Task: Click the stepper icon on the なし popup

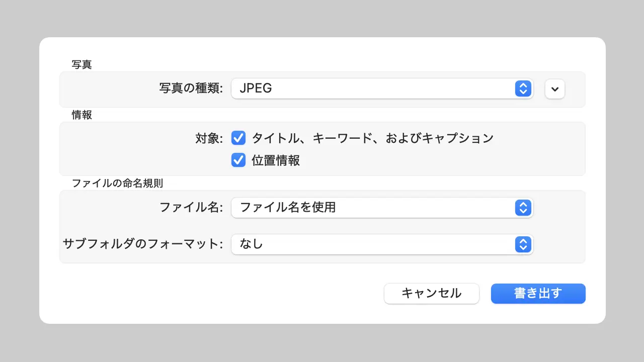Action: tap(523, 244)
